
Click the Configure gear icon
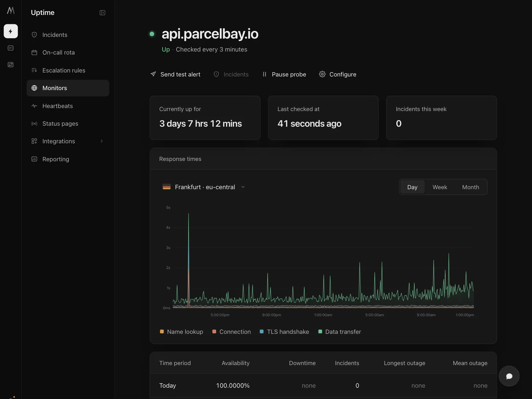[x=322, y=74]
